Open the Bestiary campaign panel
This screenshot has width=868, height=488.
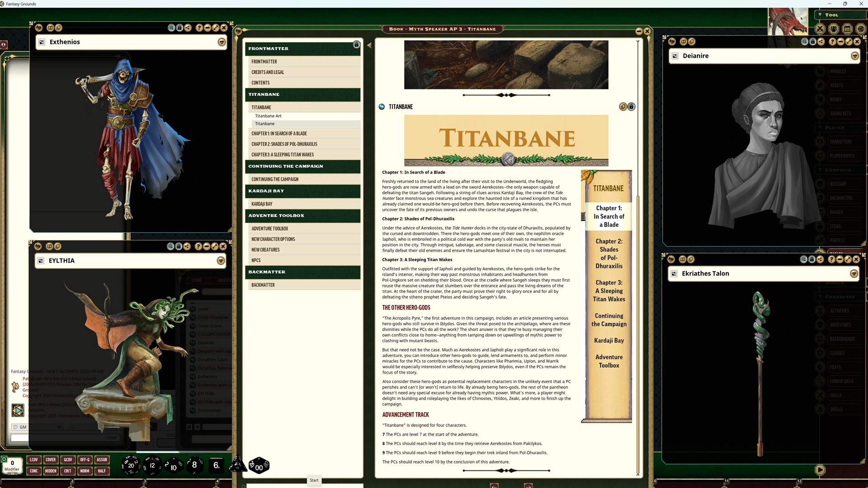click(x=839, y=184)
